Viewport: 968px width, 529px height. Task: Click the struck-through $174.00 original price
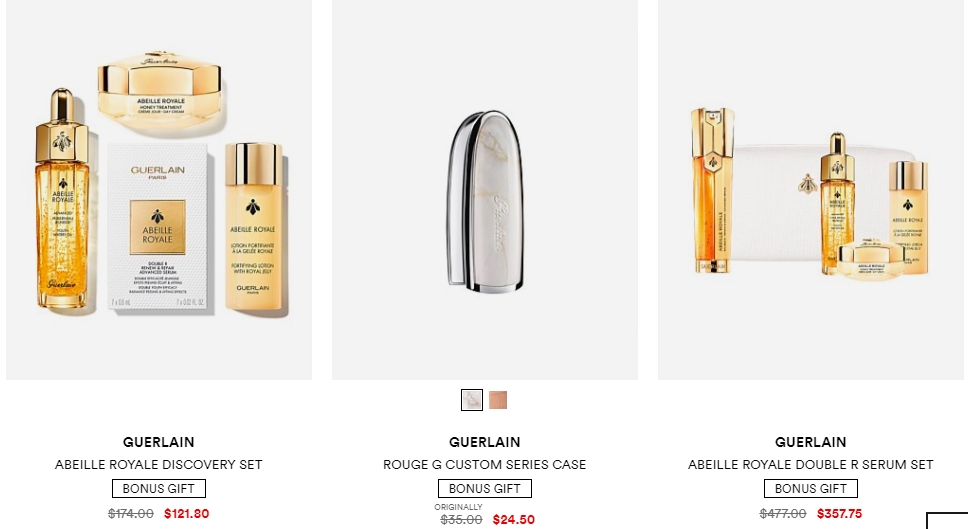pyautogui.click(x=131, y=514)
